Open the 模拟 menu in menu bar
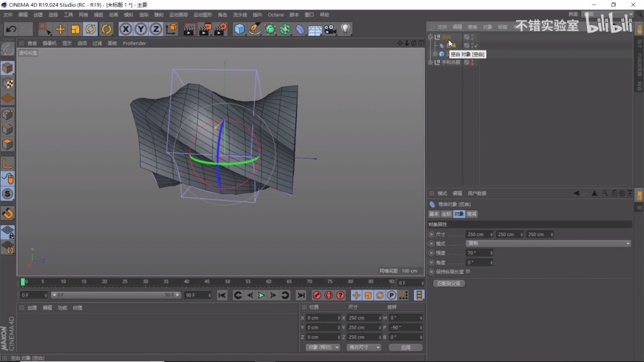644x362 pixels. coord(129,14)
